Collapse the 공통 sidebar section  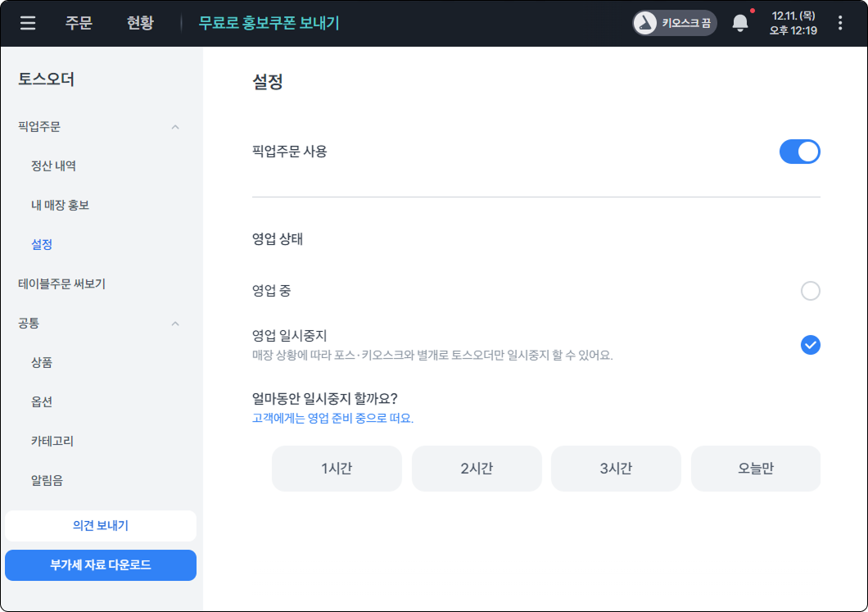coord(175,324)
